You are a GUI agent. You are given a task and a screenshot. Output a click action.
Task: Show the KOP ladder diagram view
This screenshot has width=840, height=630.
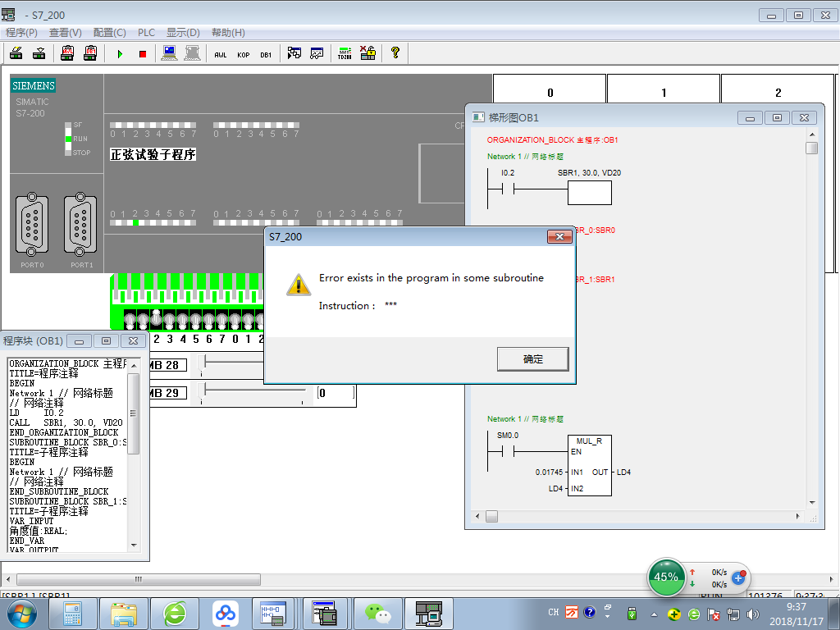tap(244, 54)
